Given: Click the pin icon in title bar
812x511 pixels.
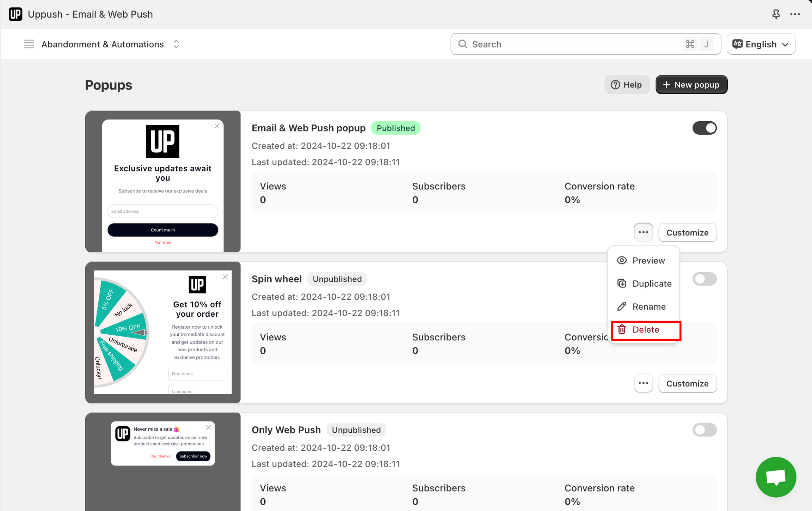Looking at the screenshot, I should tap(776, 14).
